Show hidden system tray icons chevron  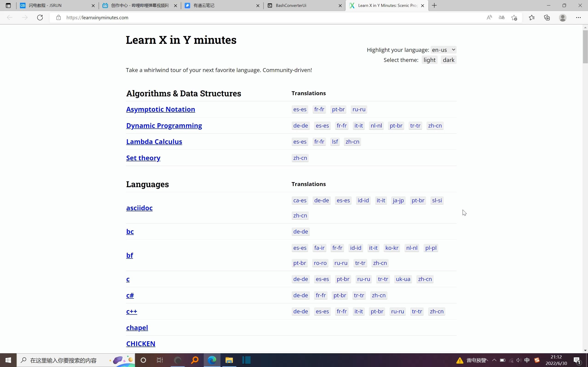[494, 360]
